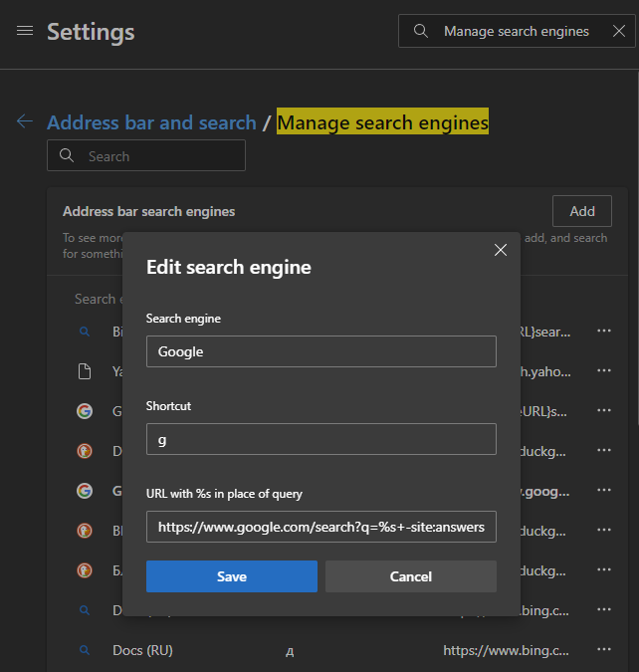Viewport: 639px width, 672px height.
Task: Click the magnifier icon in the list filter box
Action: click(67, 155)
